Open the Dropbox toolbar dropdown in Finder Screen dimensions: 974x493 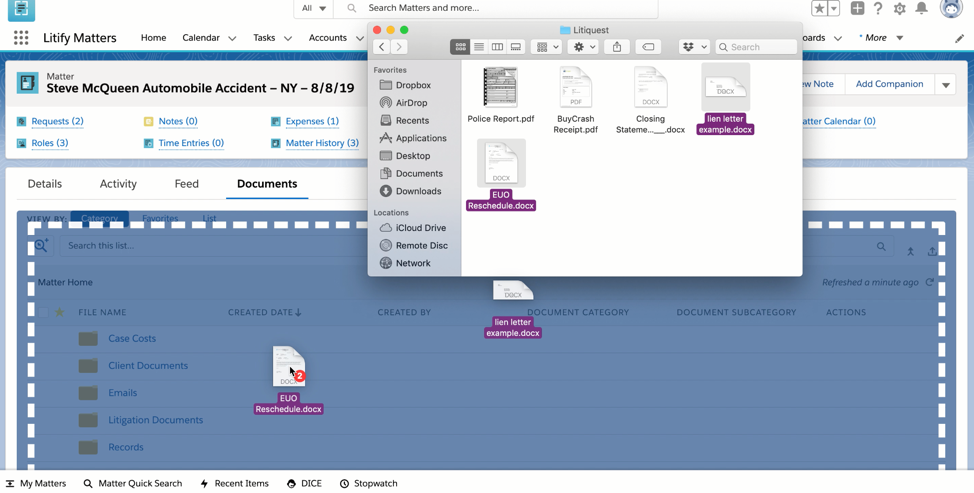click(x=694, y=47)
